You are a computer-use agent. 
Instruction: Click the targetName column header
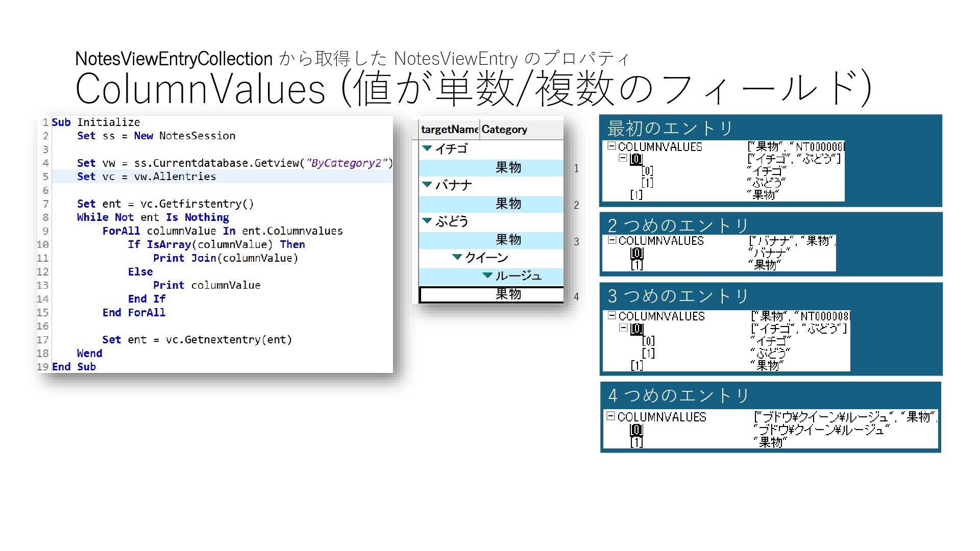tap(449, 130)
